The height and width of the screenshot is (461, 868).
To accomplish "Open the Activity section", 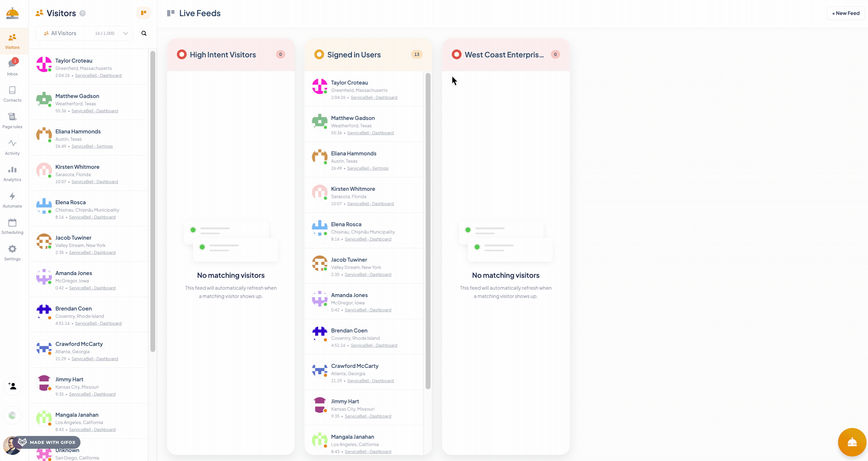I will tap(12, 147).
